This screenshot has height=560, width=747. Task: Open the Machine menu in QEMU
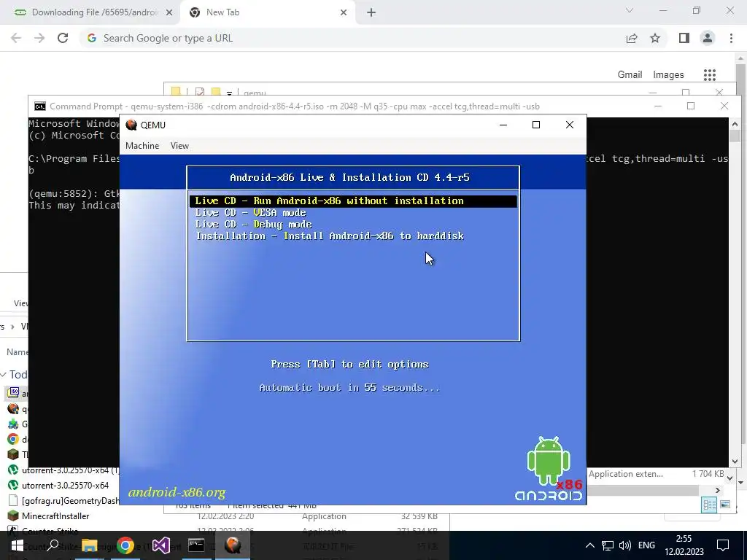pos(142,146)
